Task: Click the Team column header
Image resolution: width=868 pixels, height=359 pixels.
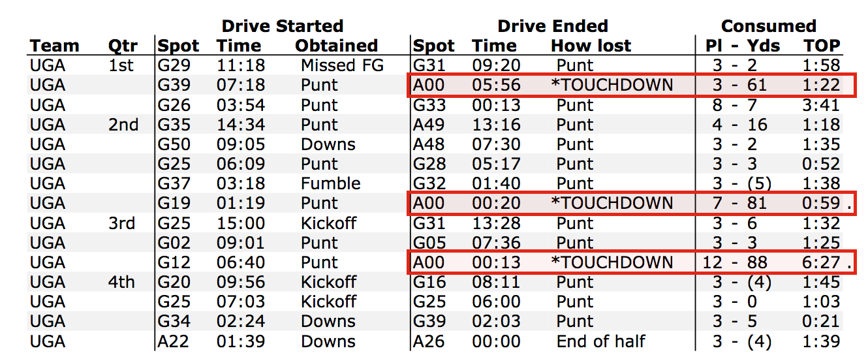Action: (54, 46)
